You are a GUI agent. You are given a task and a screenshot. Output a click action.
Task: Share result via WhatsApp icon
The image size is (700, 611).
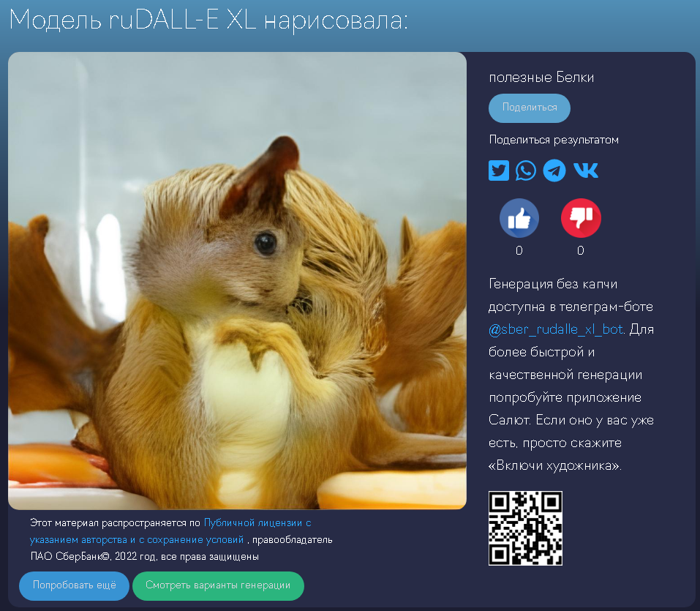526,170
